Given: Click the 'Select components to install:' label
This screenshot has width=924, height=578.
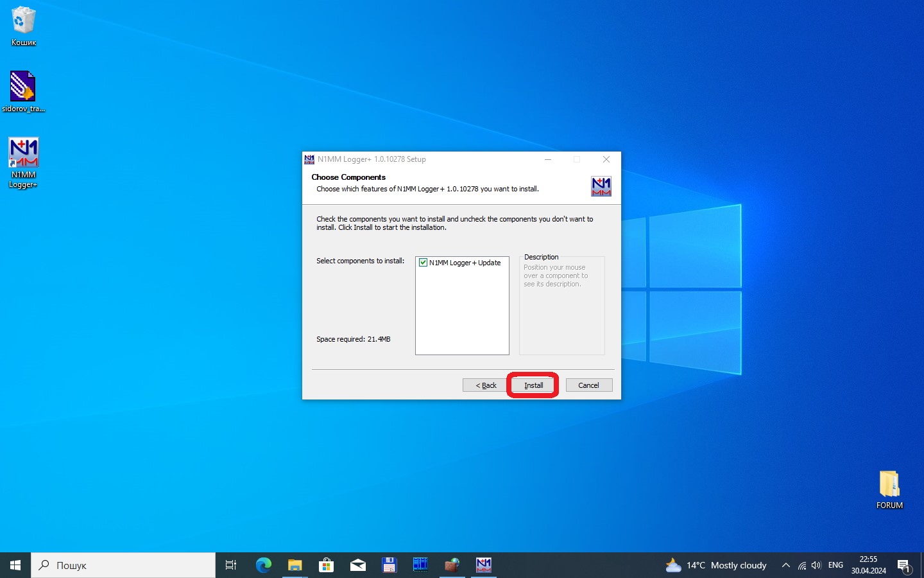Looking at the screenshot, I should 360,261.
